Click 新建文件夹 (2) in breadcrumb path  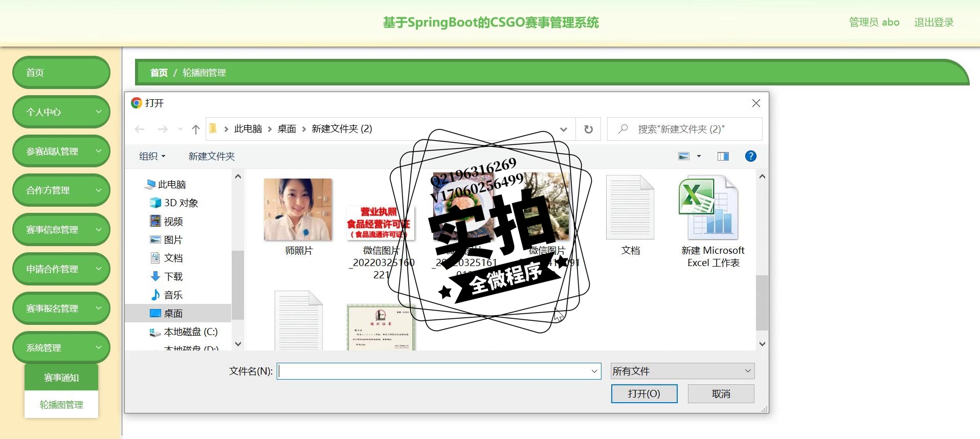[x=342, y=129]
